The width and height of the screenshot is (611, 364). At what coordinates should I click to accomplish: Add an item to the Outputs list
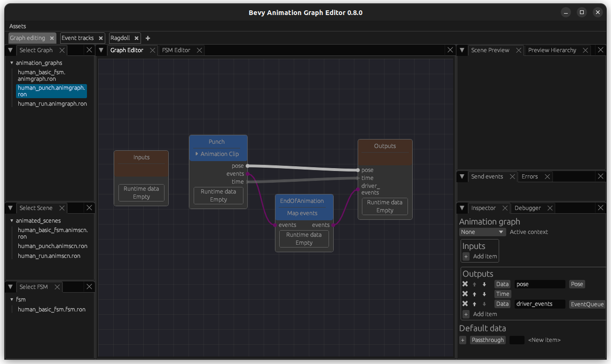point(466,314)
